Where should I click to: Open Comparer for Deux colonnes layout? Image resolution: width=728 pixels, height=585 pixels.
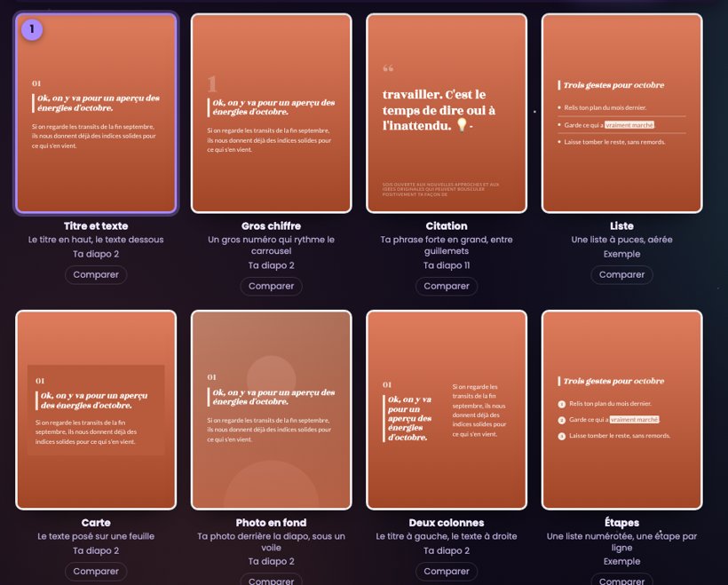pos(447,571)
